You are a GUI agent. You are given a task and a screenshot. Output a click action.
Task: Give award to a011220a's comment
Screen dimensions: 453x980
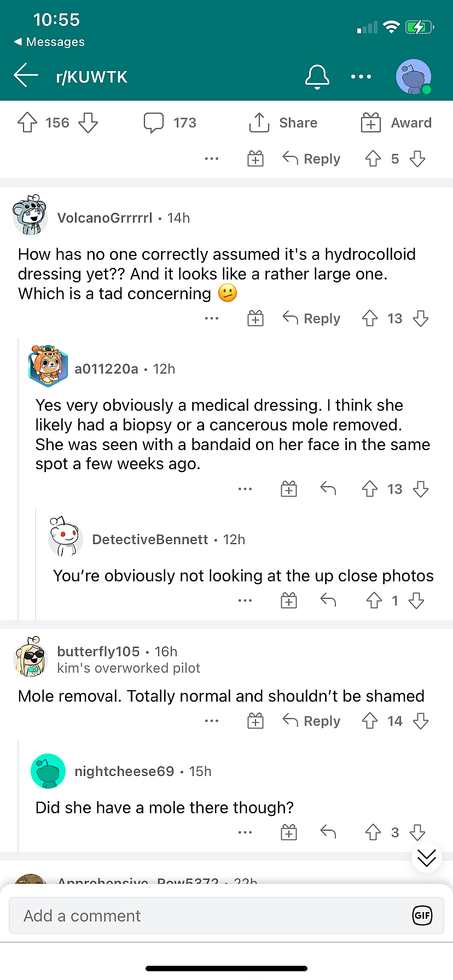[x=289, y=489]
